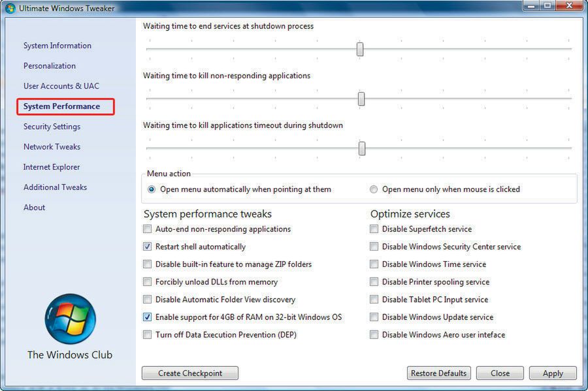Click The Windows Club text
The image size is (588, 391).
(70, 354)
